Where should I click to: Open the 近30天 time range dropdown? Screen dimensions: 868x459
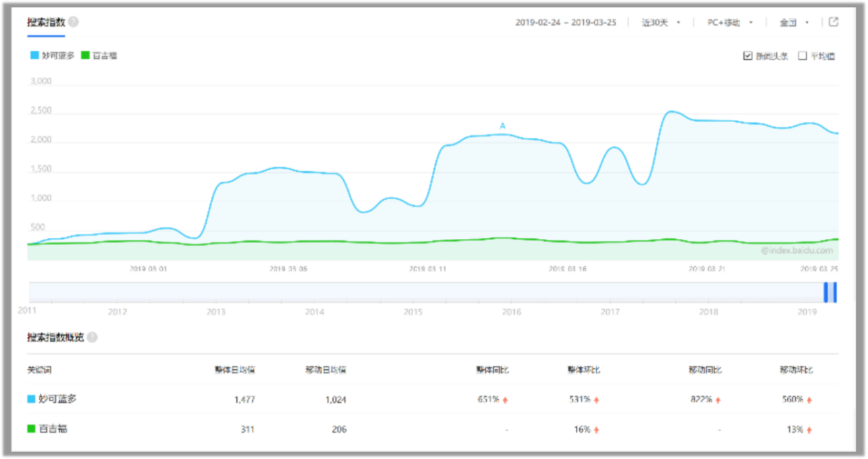tap(660, 22)
